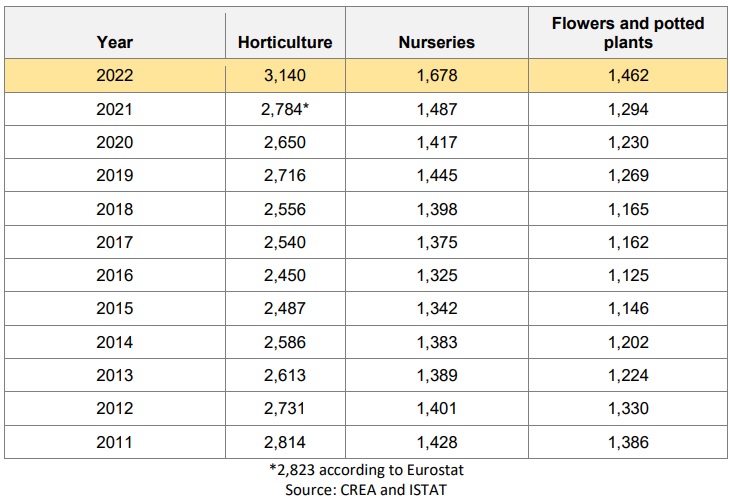Click the 2,716 value for 2019
The image size is (730, 499).
coord(285,175)
